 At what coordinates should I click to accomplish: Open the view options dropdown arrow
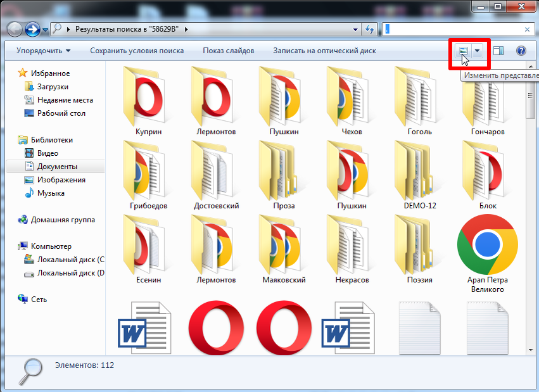click(x=477, y=51)
